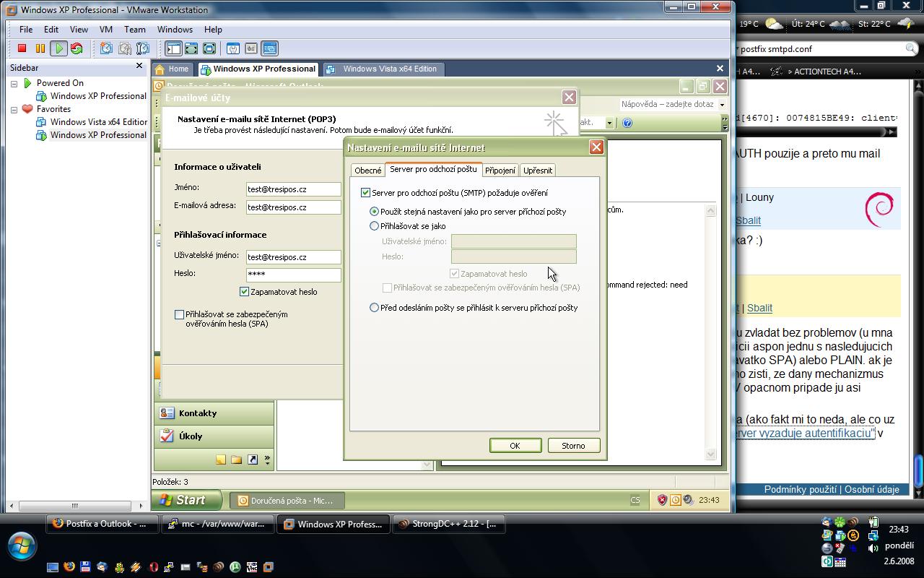Check the SPA checkbox in E-mailové účty dialog
The image size is (924, 578).
click(179, 314)
